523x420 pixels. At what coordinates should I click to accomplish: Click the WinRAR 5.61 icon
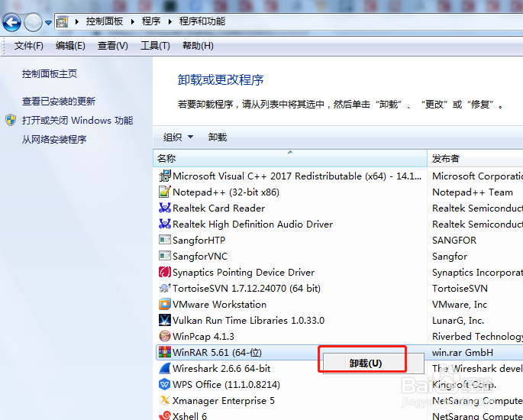(164, 352)
